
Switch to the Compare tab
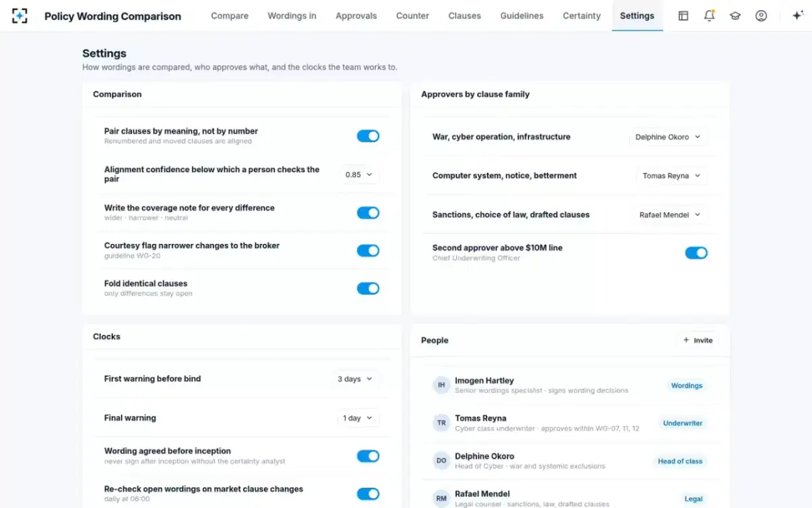[229, 16]
